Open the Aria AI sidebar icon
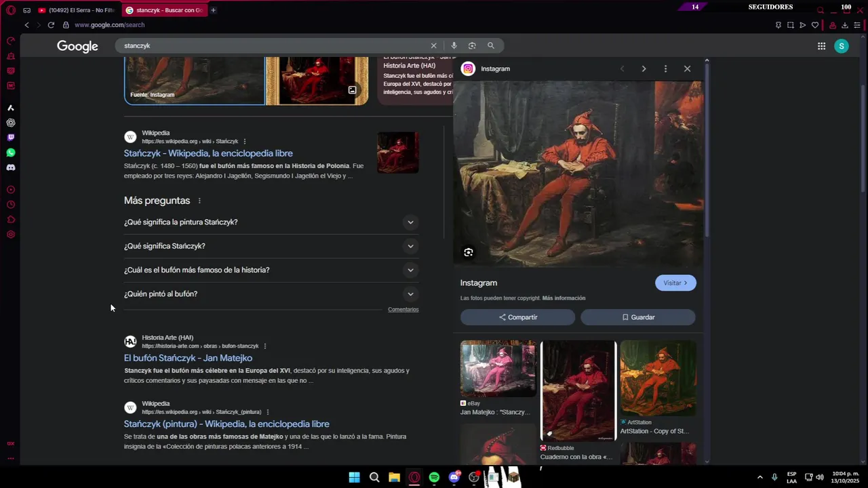This screenshot has width=868, height=488. point(11,108)
